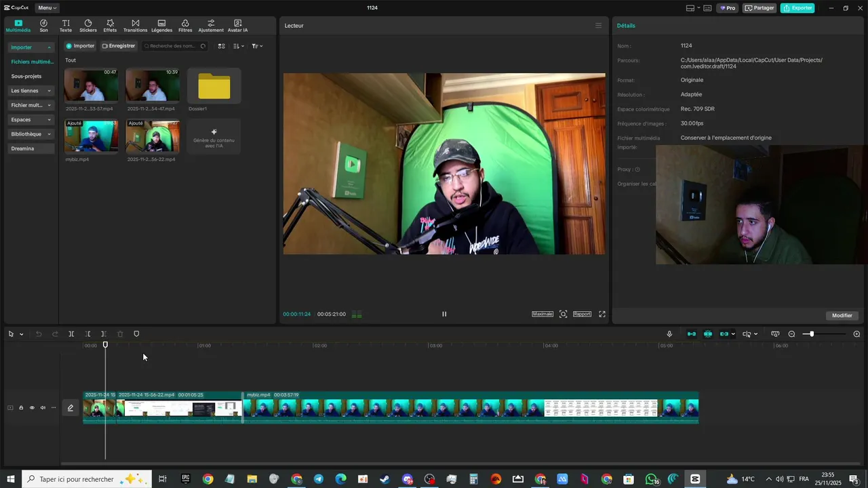This screenshot has width=868, height=488.
Task: Open the Avatar IA panel
Action: tap(237, 26)
